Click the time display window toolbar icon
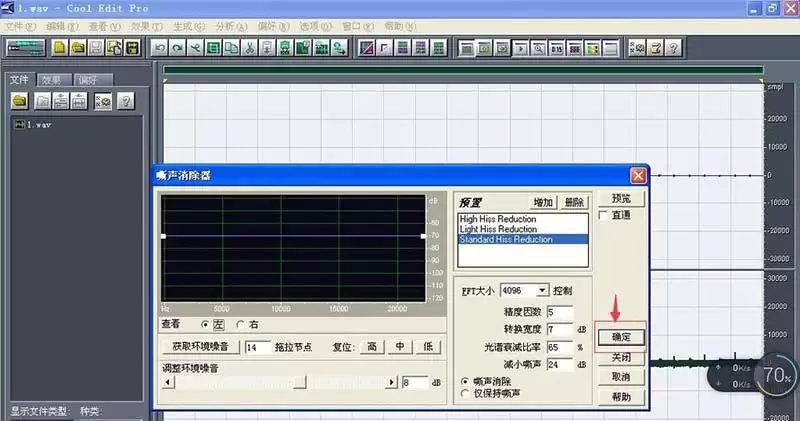800x421 pixels. click(x=557, y=48)
